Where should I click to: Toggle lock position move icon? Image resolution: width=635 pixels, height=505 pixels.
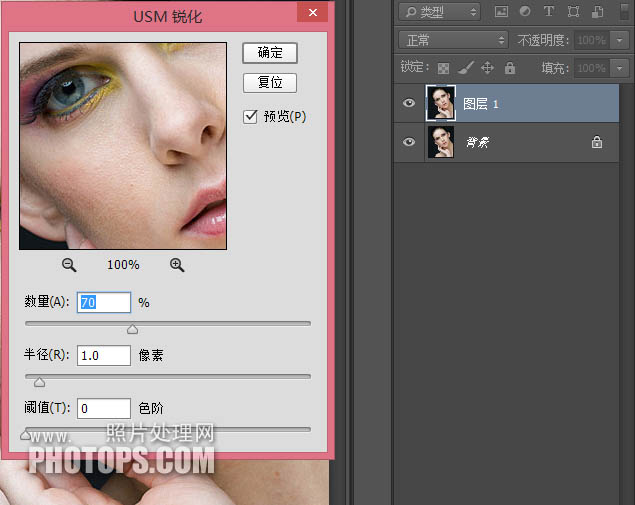click(487, 68)
